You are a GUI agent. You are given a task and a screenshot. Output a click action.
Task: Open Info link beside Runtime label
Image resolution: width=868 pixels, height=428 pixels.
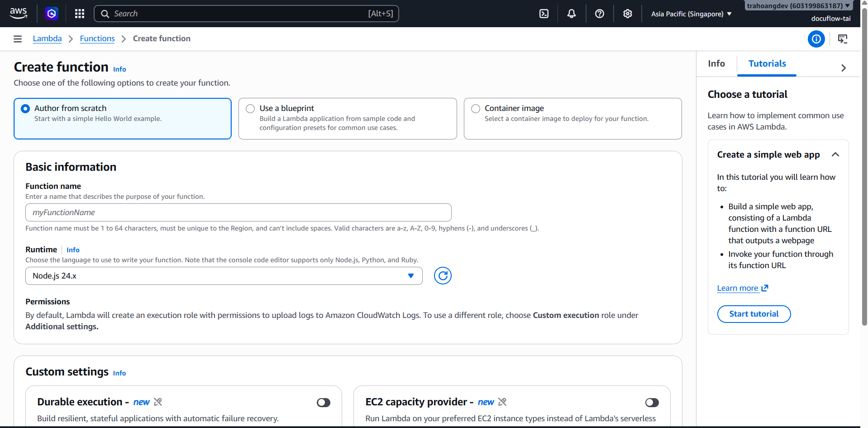point(73,250)
